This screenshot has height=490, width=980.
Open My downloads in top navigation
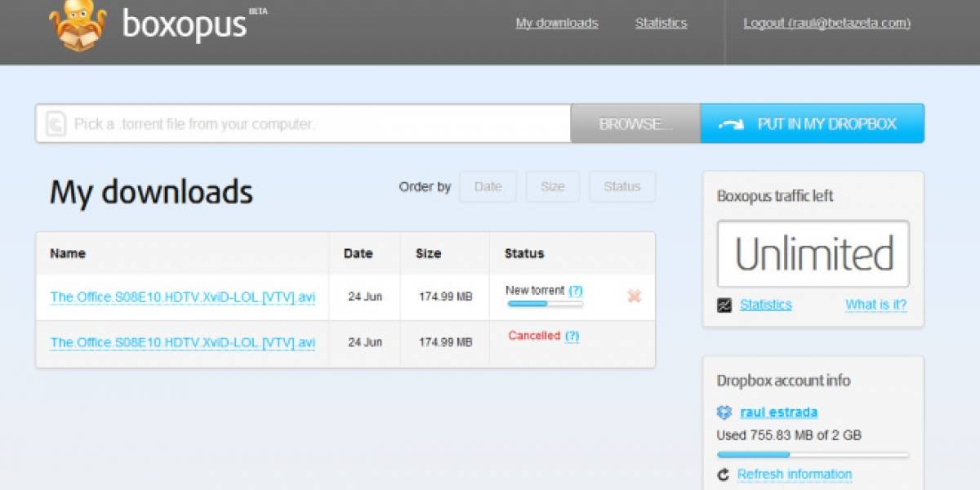(557, 23)
